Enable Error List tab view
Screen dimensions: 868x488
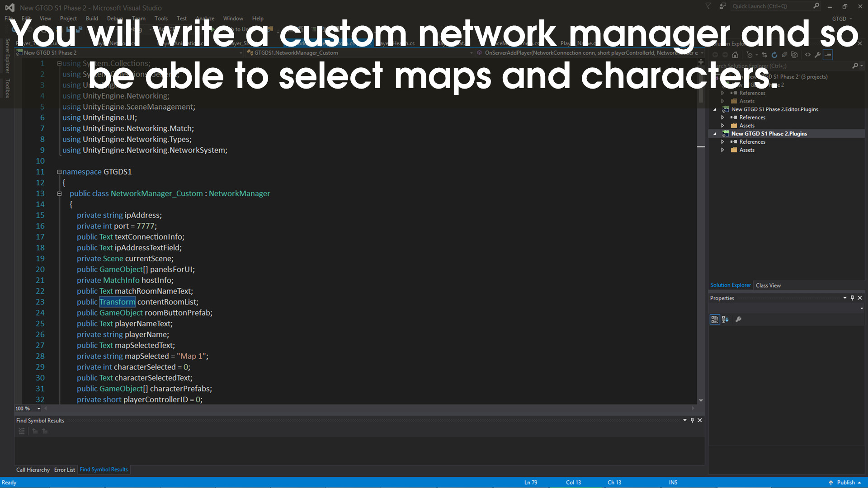click(x=64, y=469)
